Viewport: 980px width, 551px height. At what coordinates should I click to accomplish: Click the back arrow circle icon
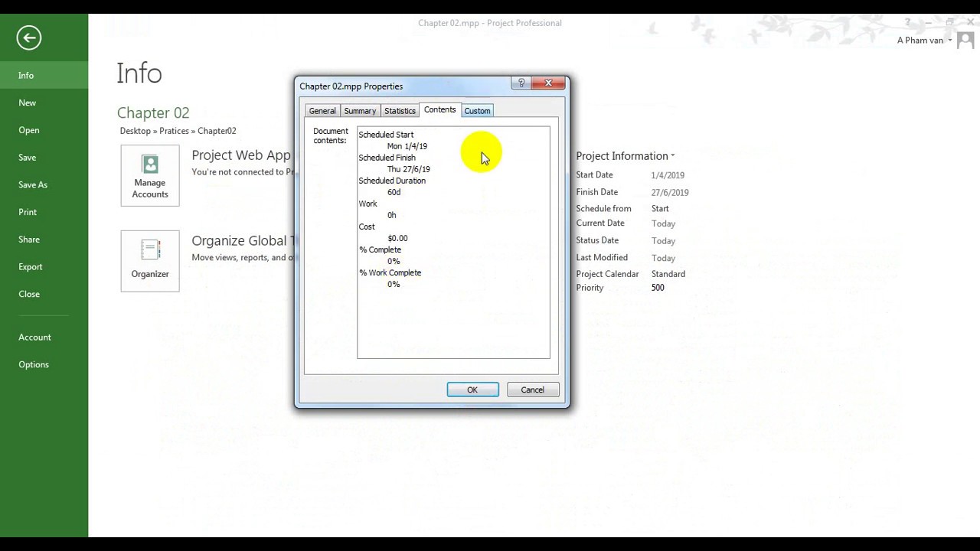29,37
